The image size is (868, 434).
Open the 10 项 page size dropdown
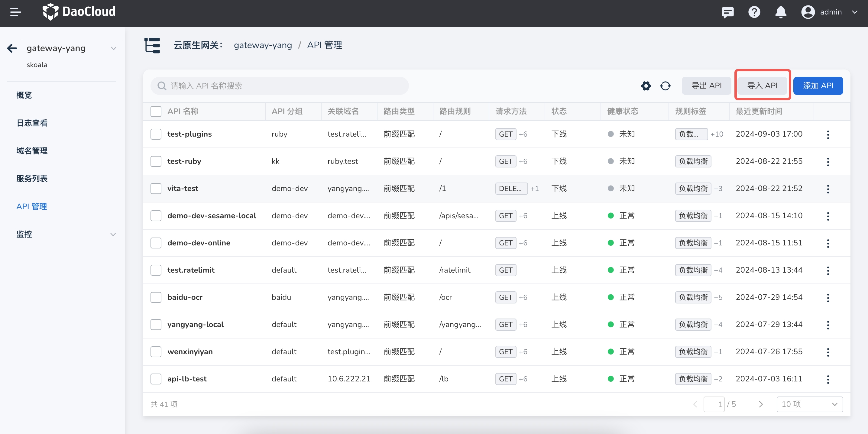(809, 404)
